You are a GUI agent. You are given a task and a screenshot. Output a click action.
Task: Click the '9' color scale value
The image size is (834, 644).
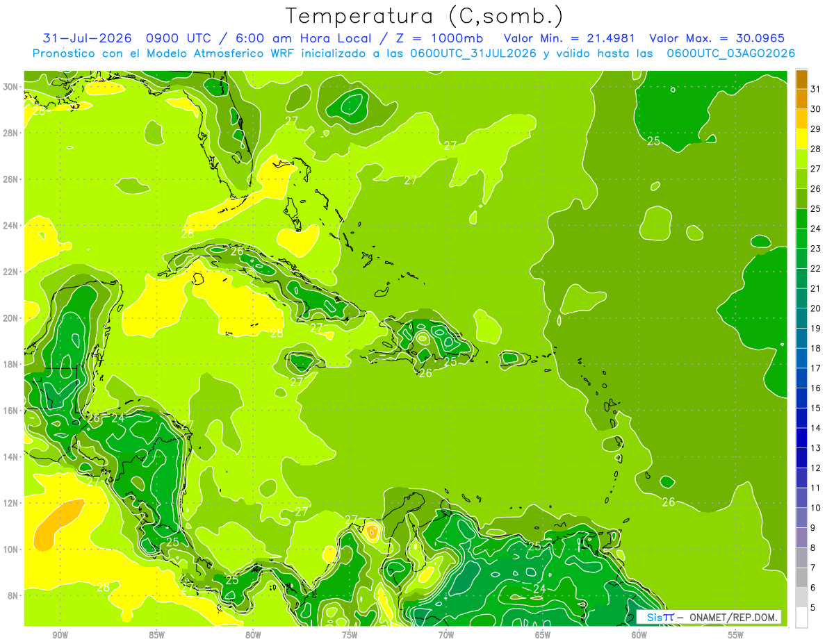[x=813, y=528]
